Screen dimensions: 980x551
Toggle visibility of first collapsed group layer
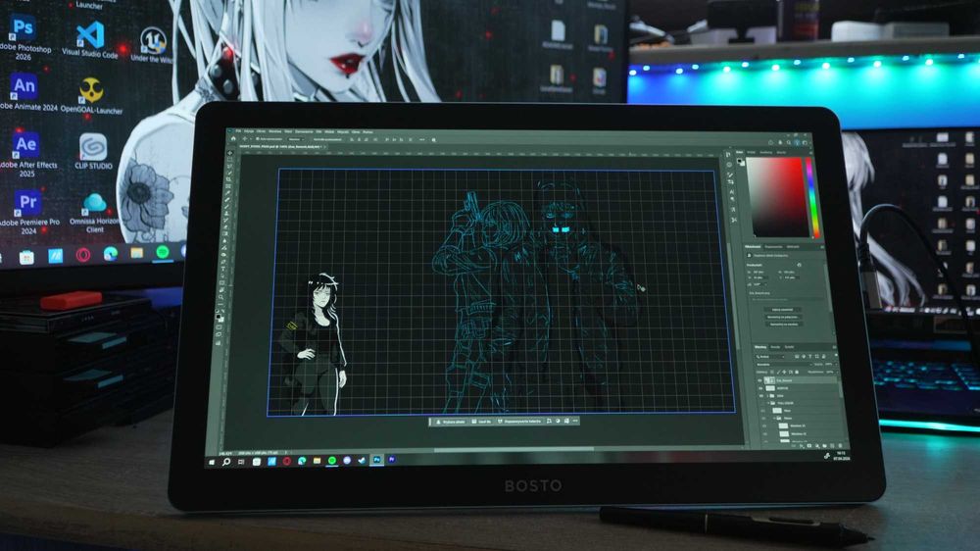761,396
